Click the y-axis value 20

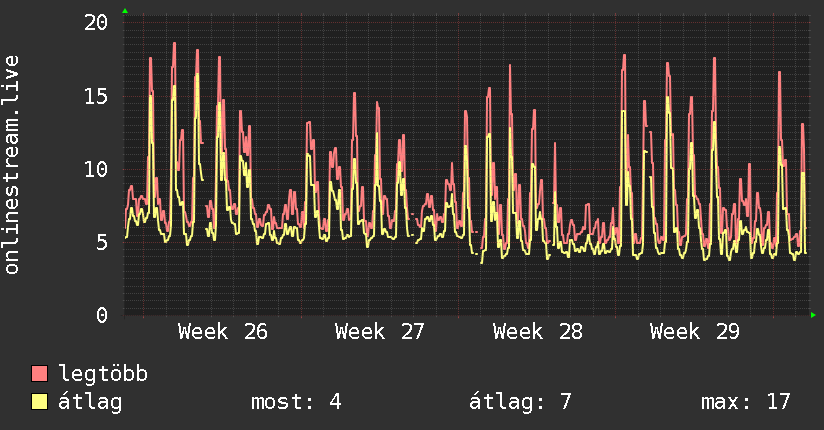pyautogui.click(x=96, y=22)
